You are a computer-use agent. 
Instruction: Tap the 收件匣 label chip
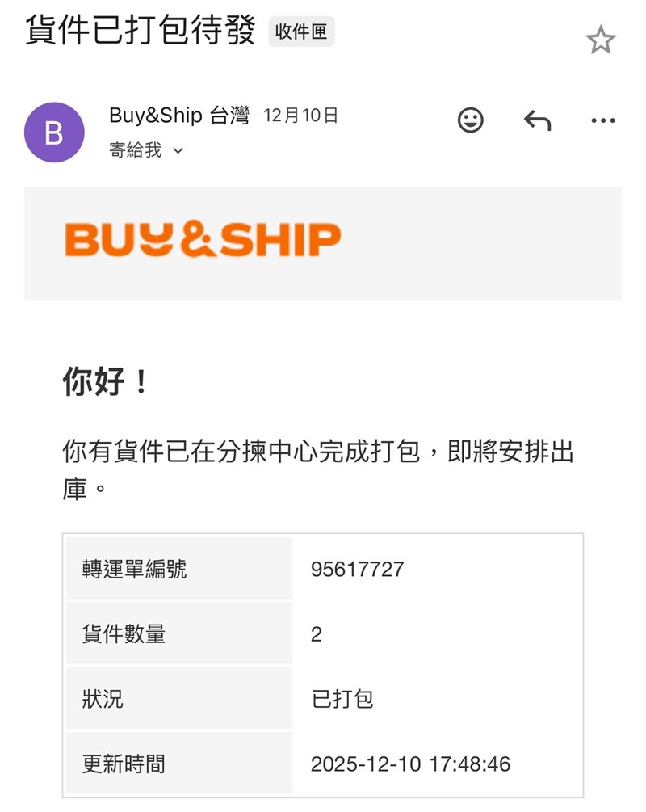[301, 32]
